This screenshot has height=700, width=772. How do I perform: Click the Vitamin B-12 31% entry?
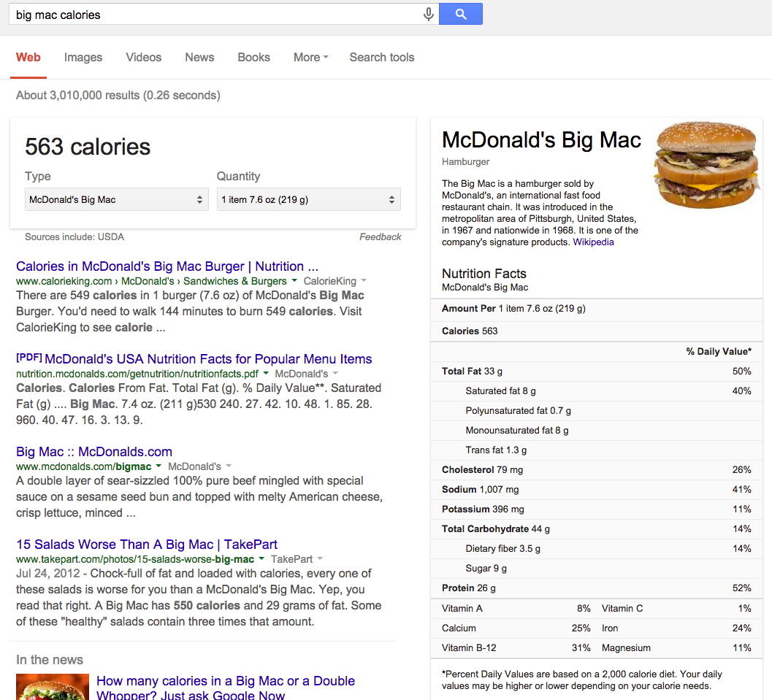516,648
